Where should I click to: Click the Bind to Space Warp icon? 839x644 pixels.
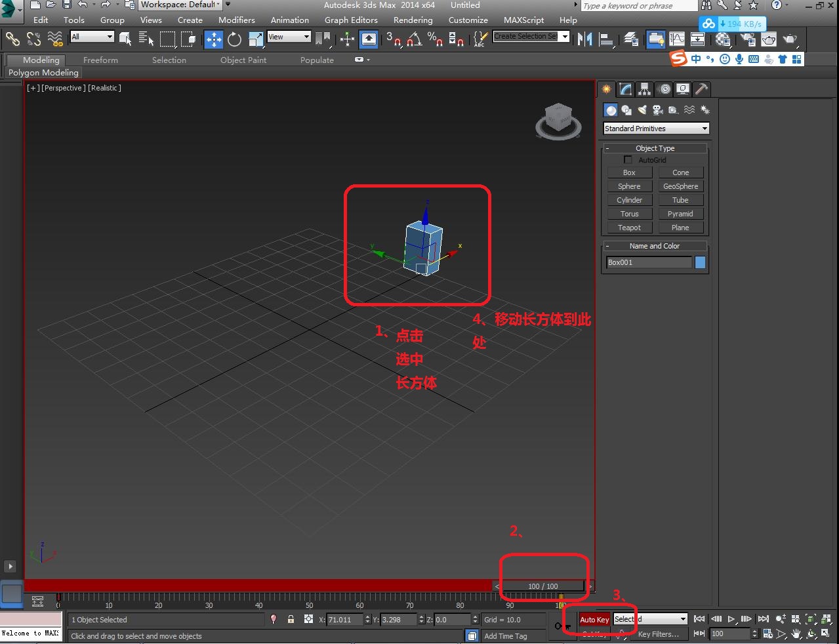click(x=55, y=39)
